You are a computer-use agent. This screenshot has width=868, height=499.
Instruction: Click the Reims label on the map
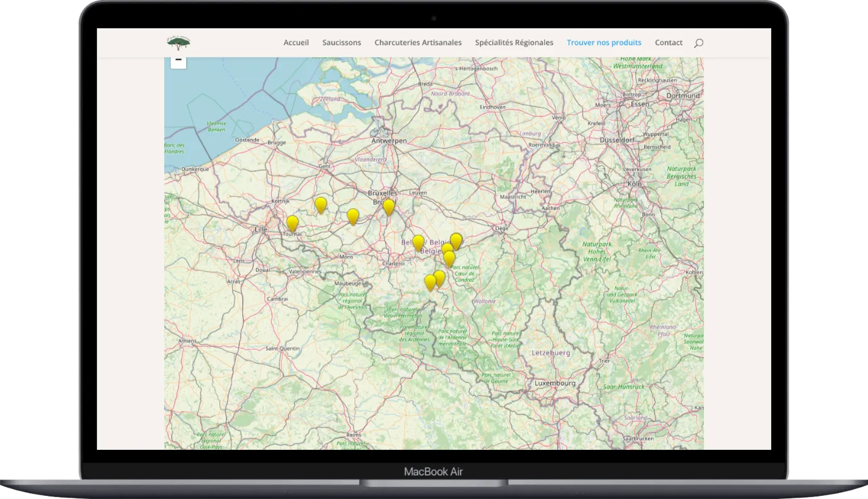pos(354,435)
